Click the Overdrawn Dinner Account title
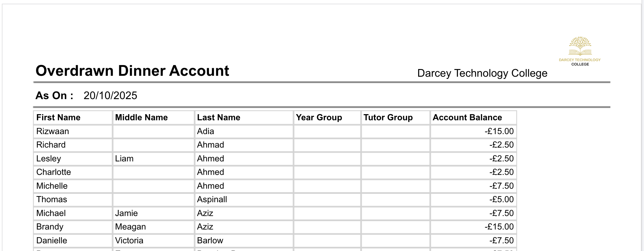This screenshot has height=251, width=644. pos(132,71)
